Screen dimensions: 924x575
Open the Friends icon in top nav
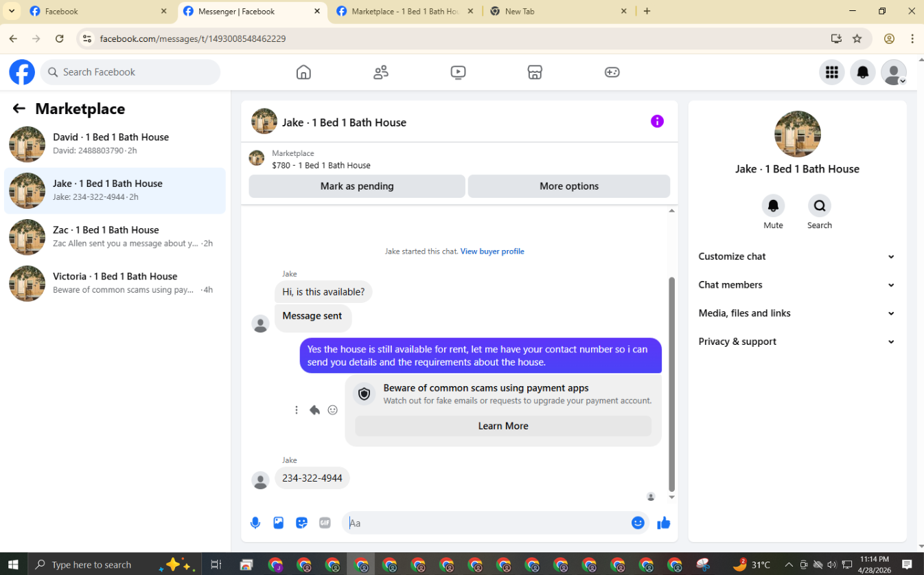click(x=381, y=72)
